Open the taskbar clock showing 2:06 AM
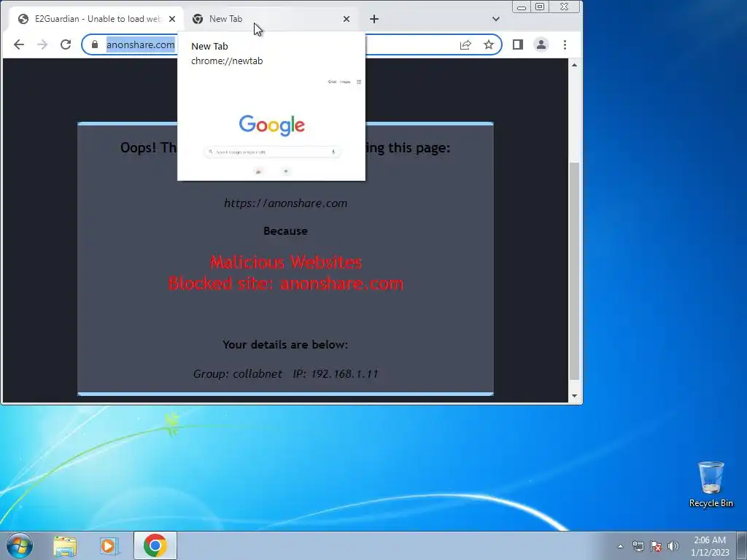 pyautogui.click(x=710, y=546)
